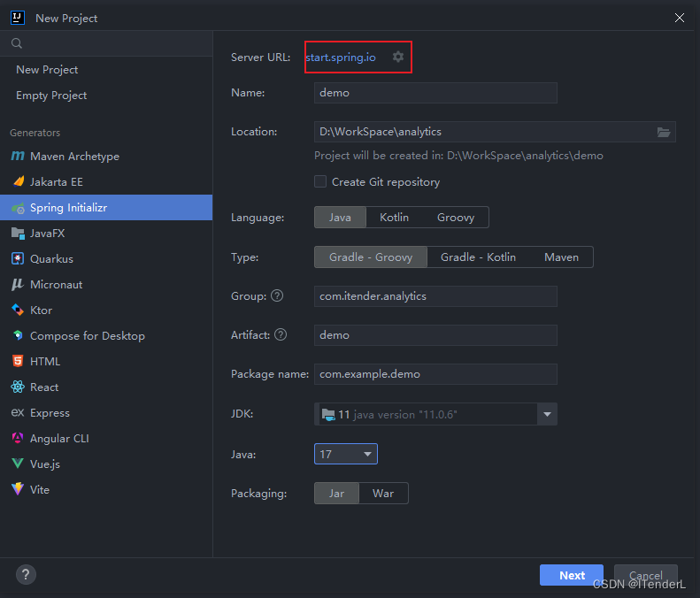This screenshot has width=700, height=598.
Task: Select React generator entry
Action: pyautogui.click(x=106, y=387)
